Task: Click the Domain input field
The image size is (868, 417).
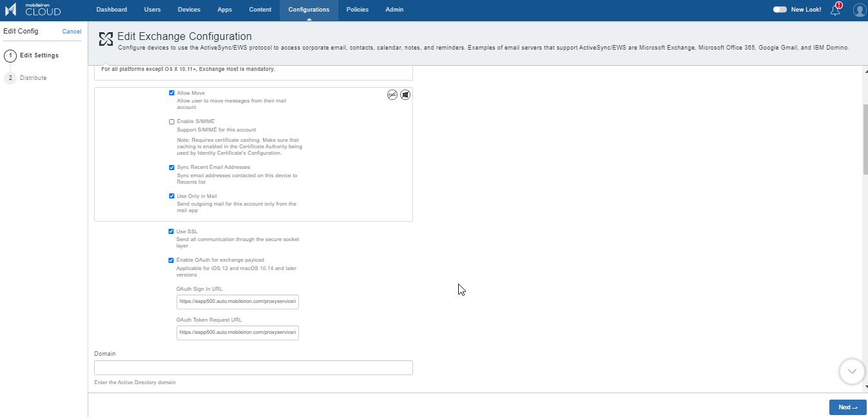Action: pyautogui.click(x=253, y=368)
